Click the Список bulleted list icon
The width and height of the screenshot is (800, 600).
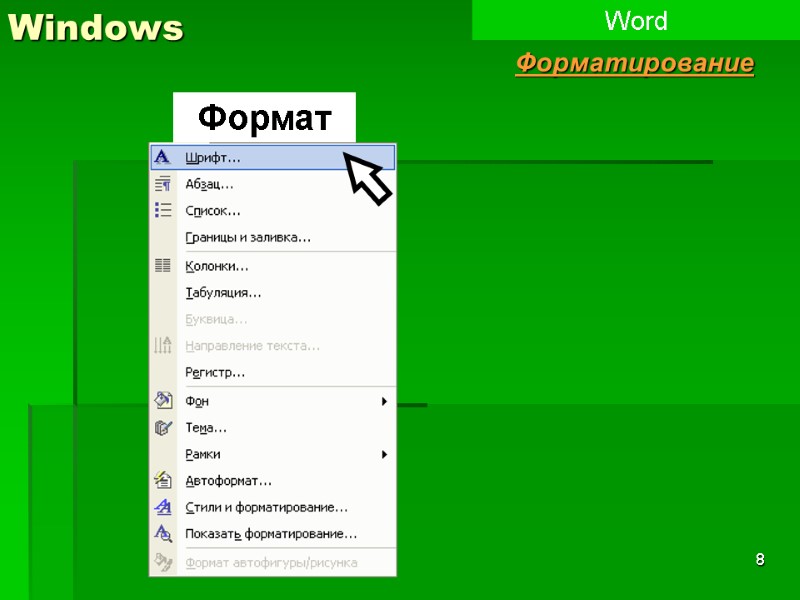coord(163,210)
